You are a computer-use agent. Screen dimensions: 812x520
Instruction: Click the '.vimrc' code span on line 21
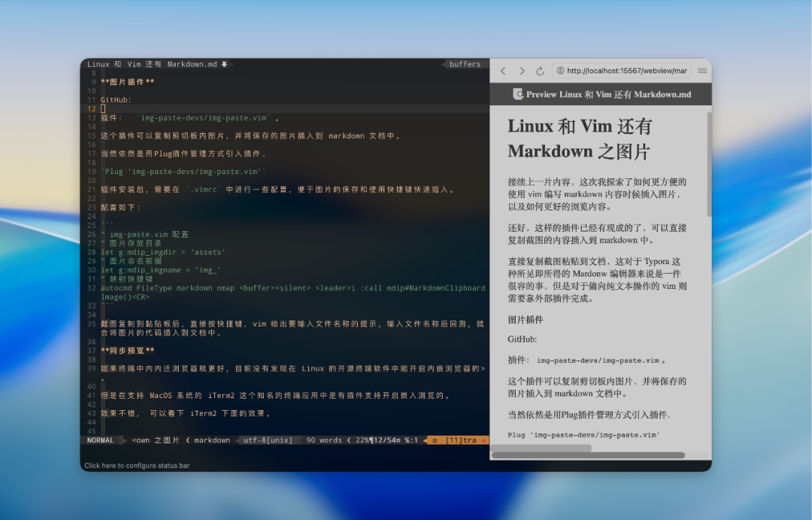point(203,190)
